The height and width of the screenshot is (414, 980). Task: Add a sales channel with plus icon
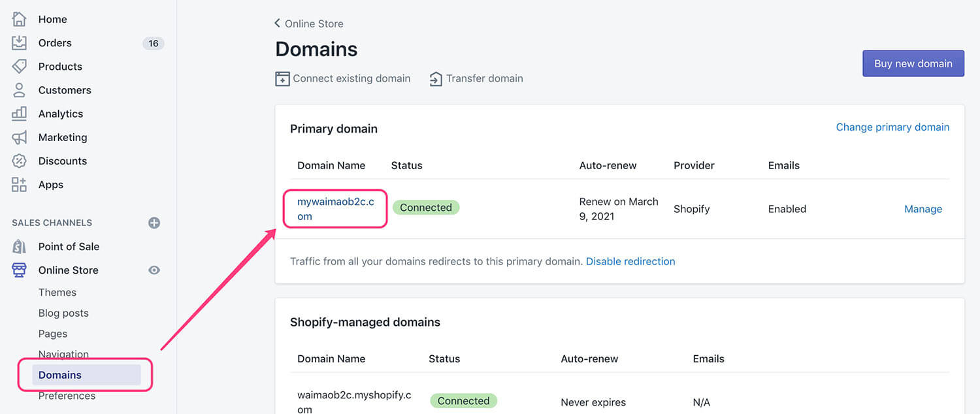tap(154, 223)
